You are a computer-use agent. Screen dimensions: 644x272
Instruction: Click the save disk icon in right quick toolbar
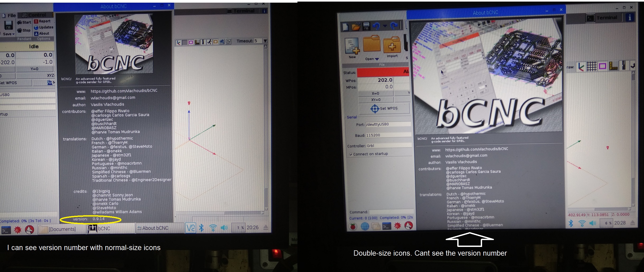(366, 26)
